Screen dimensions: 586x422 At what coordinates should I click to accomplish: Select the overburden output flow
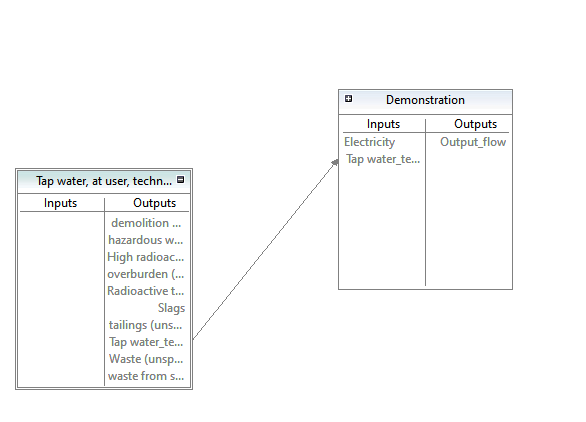145,274
